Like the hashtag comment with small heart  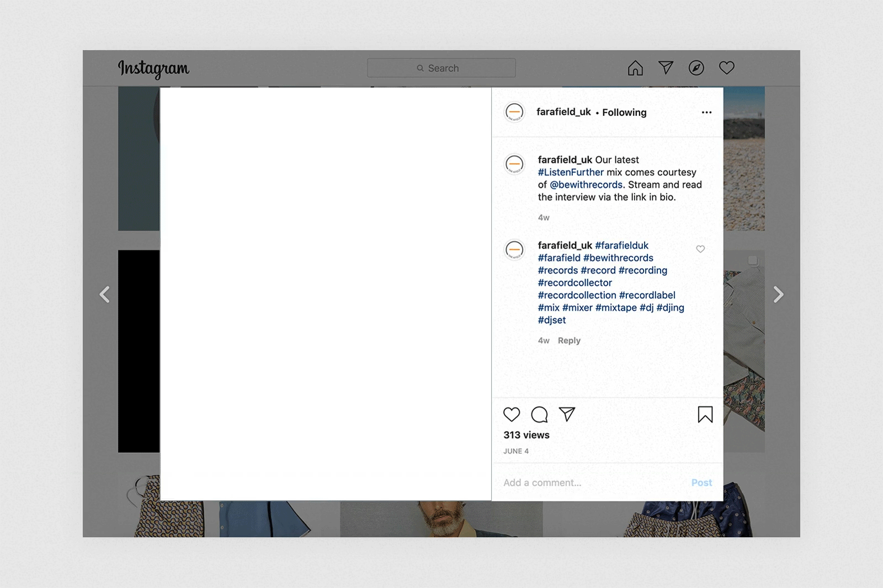[x=700, y=249]
